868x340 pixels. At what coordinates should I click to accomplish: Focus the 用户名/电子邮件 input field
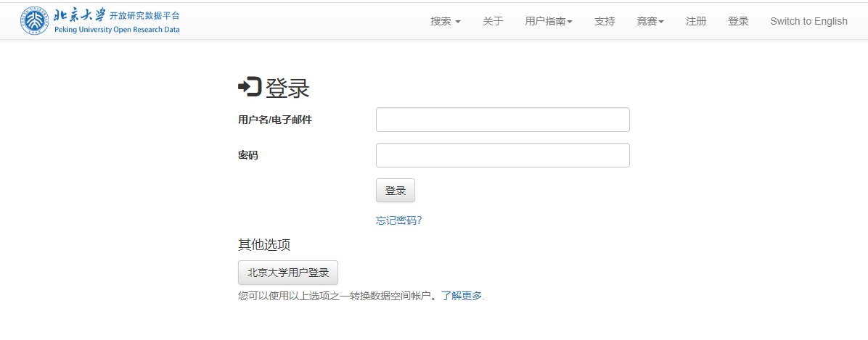503,120
